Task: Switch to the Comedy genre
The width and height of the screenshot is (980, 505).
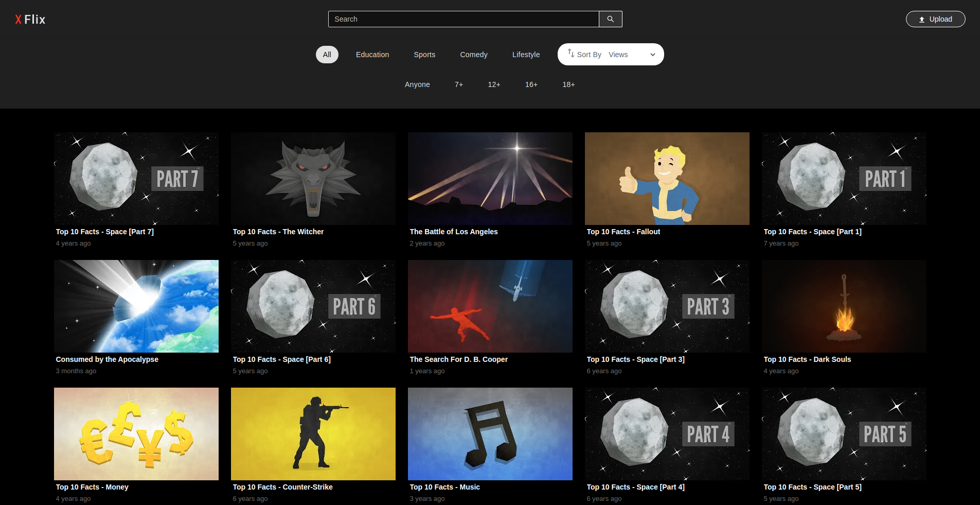Action: (473, 55)
